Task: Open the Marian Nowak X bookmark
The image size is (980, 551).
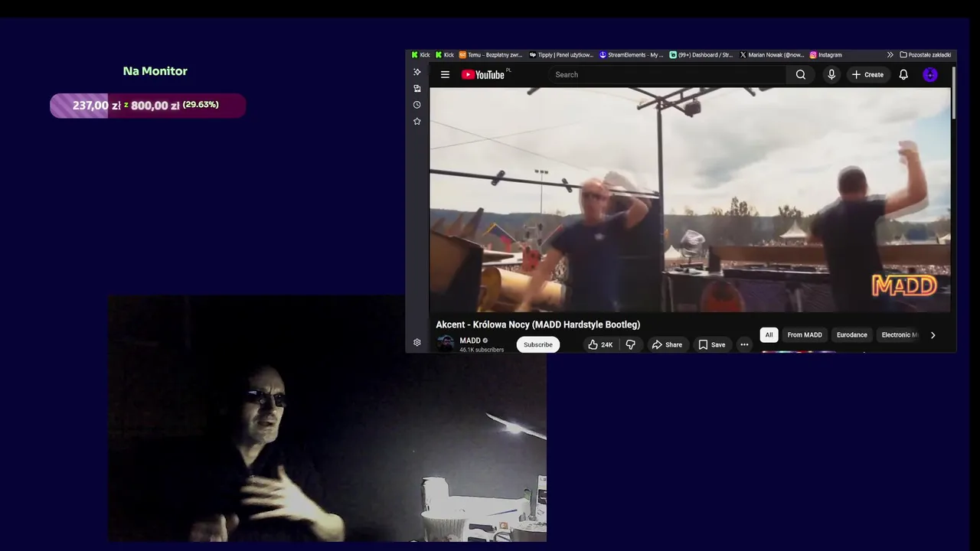Action: point(772,55)
